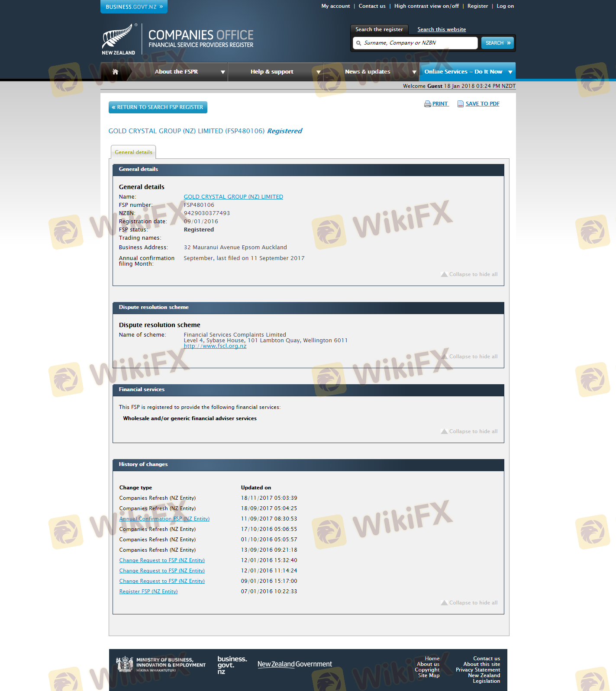This screenshot has width=616, height=691.
Task: Switch to Search this website tab
Action: (441, 29)
